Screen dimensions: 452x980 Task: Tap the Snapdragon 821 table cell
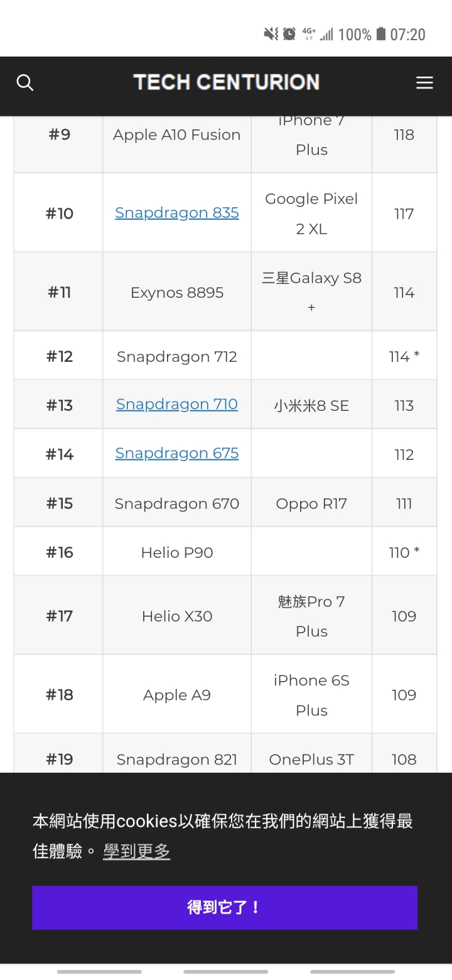tap(177, 754)
